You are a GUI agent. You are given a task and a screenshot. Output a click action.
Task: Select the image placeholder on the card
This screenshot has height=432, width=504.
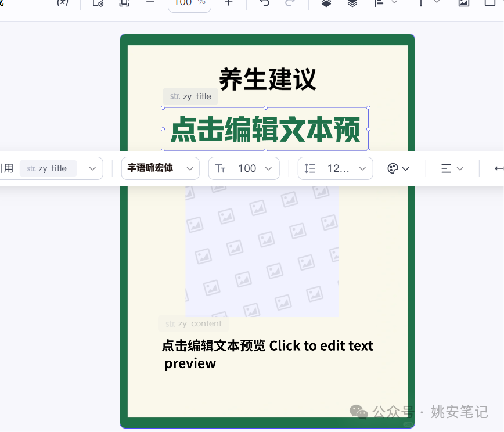pyautogui.click(x=262, y=251)
